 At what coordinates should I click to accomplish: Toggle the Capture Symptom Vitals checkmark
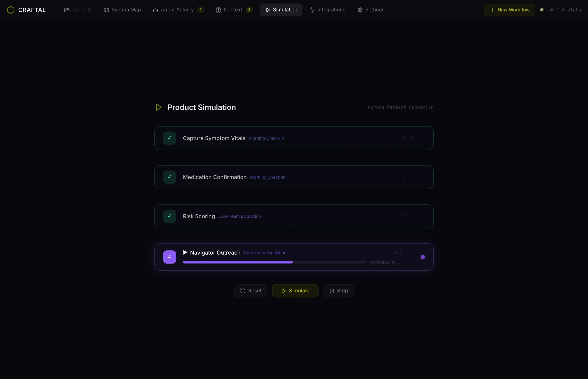170,138
